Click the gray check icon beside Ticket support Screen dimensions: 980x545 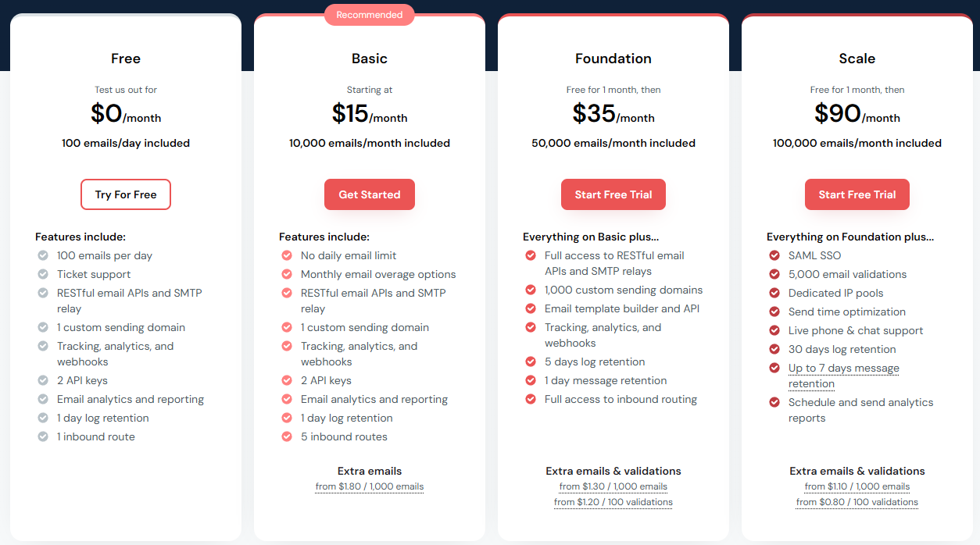coord(43,274)
